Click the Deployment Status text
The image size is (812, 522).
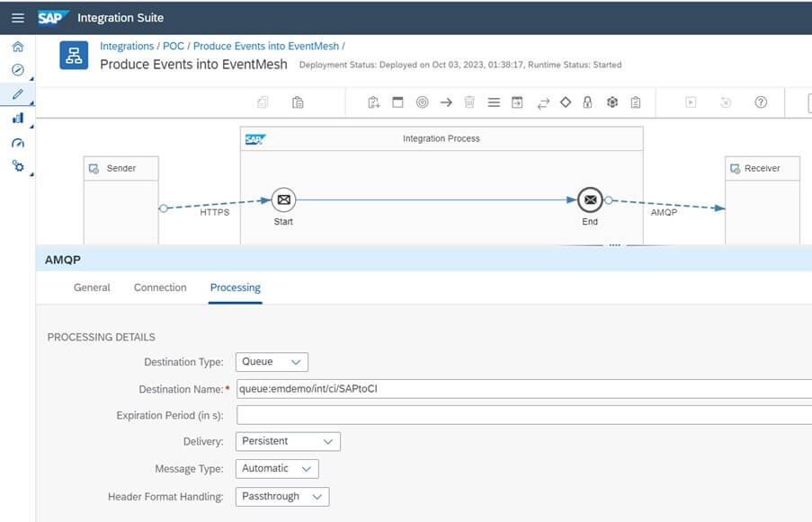click(460, 65)
